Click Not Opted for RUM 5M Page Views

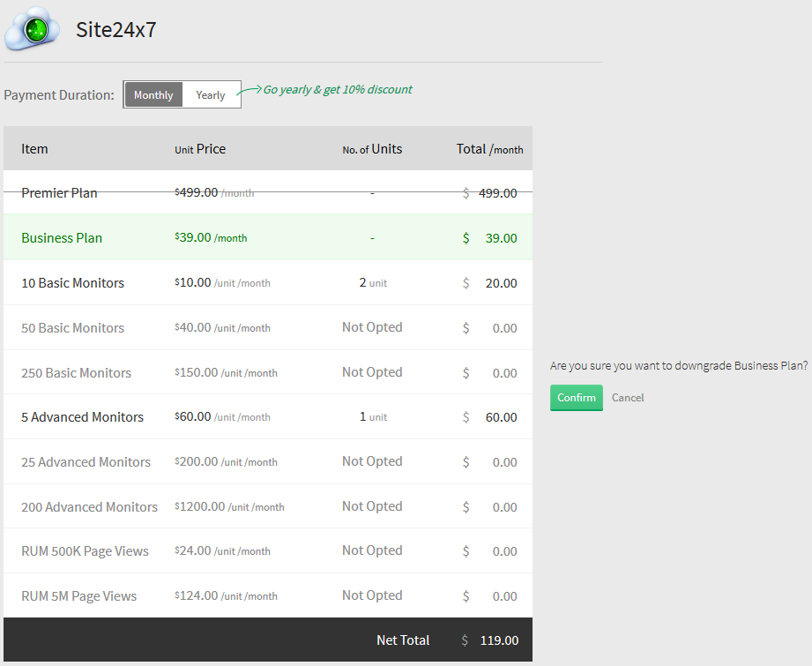pyautogui.click(x=372, y=595)
